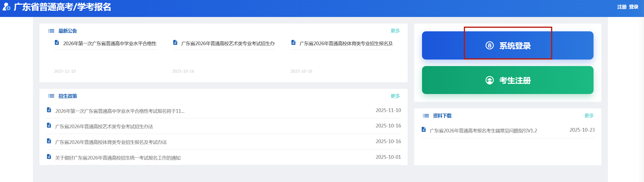Expand 更多 in the 资料下载 section

pyautogui.click(x=589, y=116)
